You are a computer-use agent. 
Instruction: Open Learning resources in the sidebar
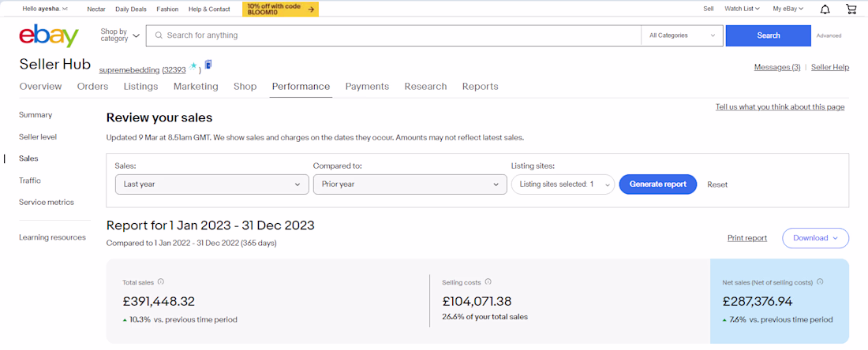(52, 237)
